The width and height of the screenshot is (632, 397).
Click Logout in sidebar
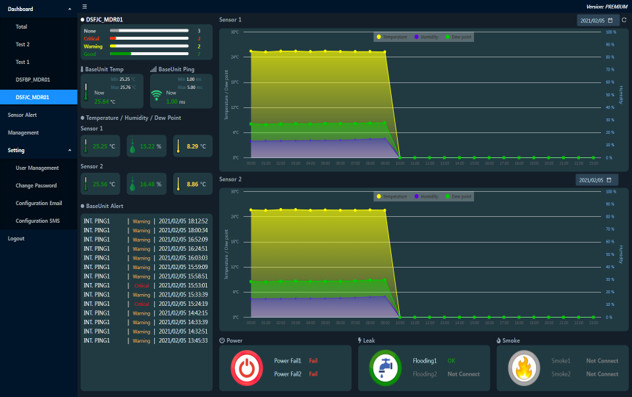tap(39, 239)
